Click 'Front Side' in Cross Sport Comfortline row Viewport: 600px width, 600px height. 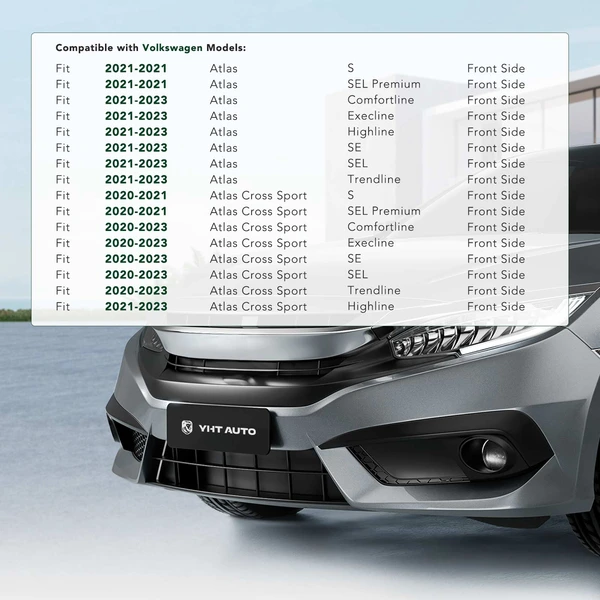496,227
